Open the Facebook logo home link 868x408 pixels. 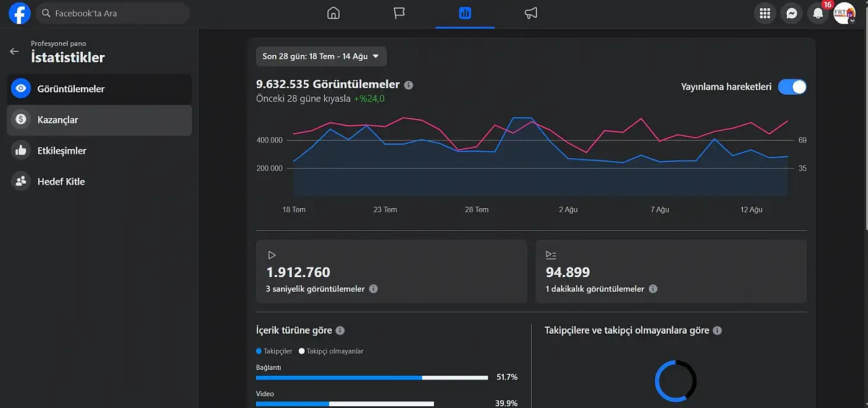click(x=19, y=13)
